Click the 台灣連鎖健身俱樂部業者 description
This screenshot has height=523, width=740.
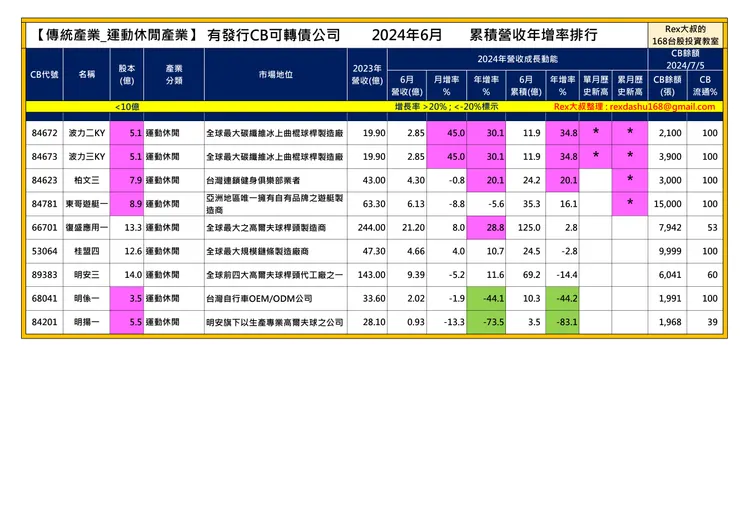[253, 180]
